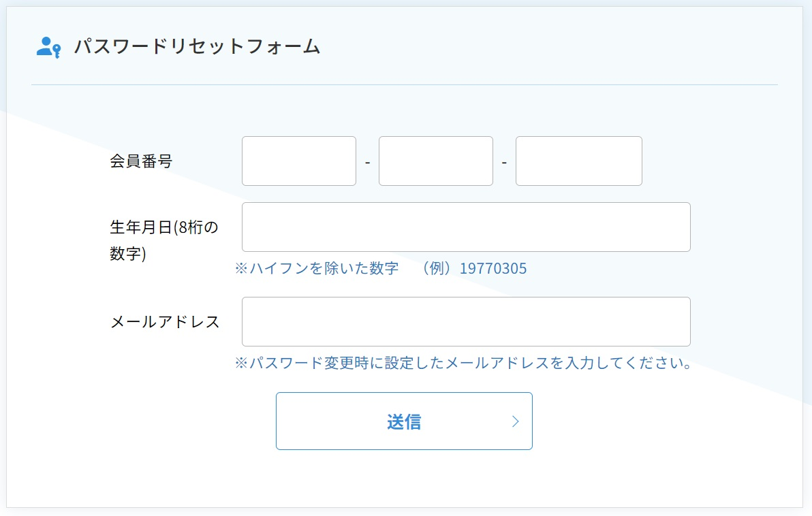Submit the form with the 送信 button
812x516 pixels.
click(404, 421)
